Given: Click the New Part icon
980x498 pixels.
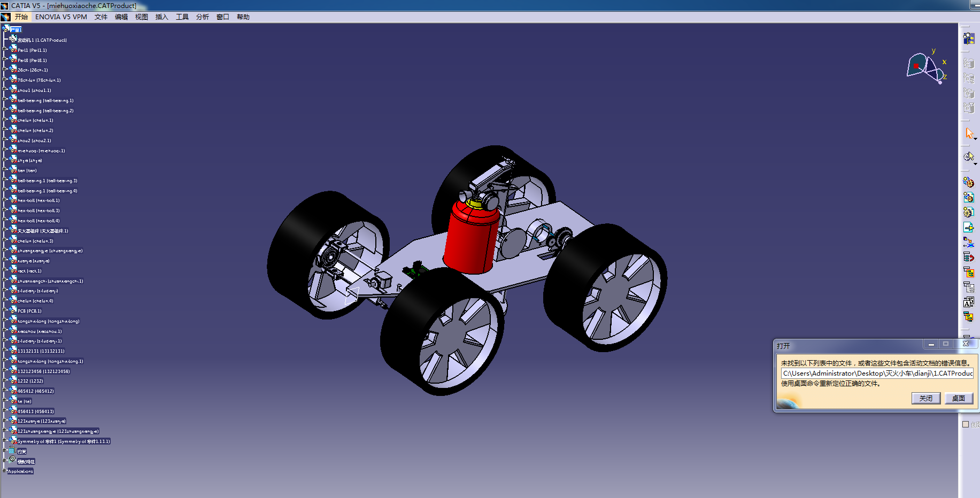Looking at the screenshot, I should [969, 212].
